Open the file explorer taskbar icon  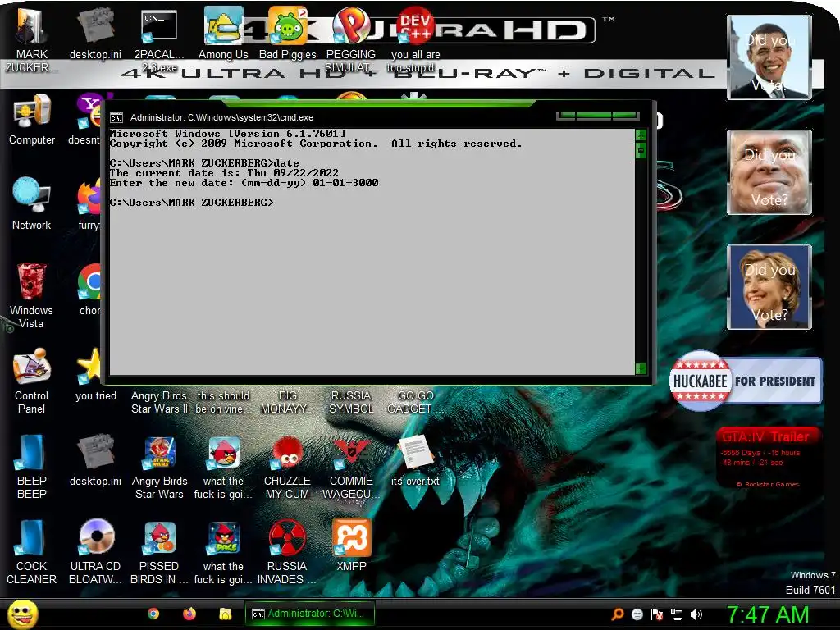pos(225,614)
